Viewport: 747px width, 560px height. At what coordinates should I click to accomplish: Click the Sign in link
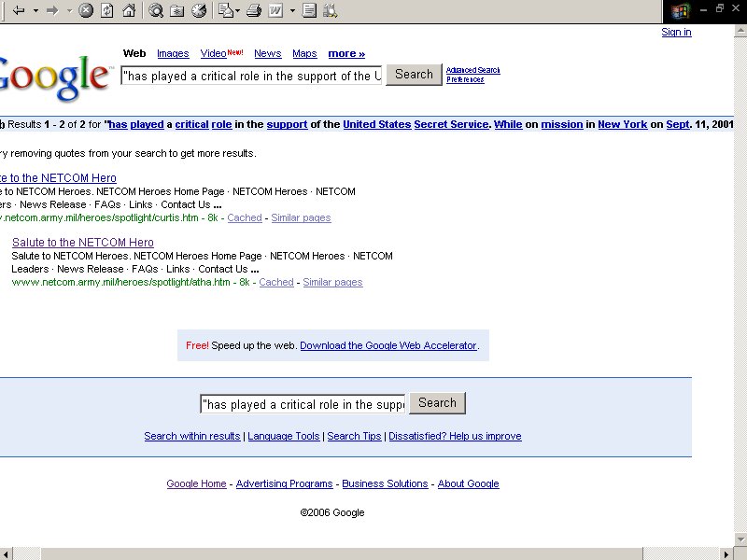coord(676,32)
